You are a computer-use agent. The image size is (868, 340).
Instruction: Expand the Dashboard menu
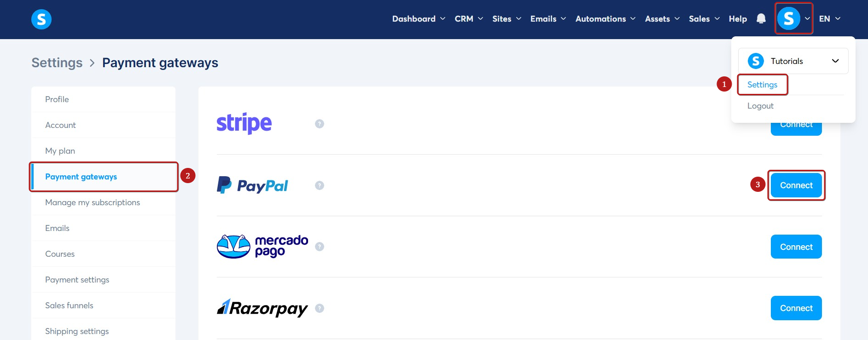coord(419,19)
